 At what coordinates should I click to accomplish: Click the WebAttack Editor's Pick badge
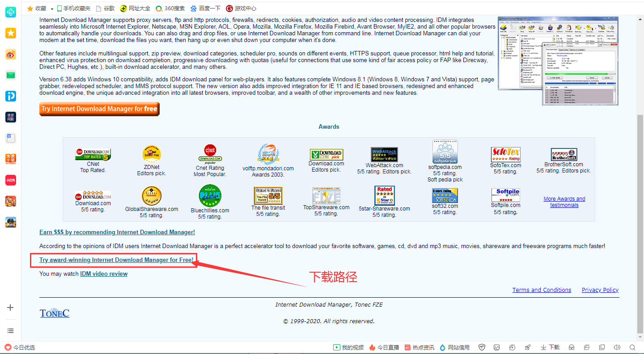coord(384,155)
